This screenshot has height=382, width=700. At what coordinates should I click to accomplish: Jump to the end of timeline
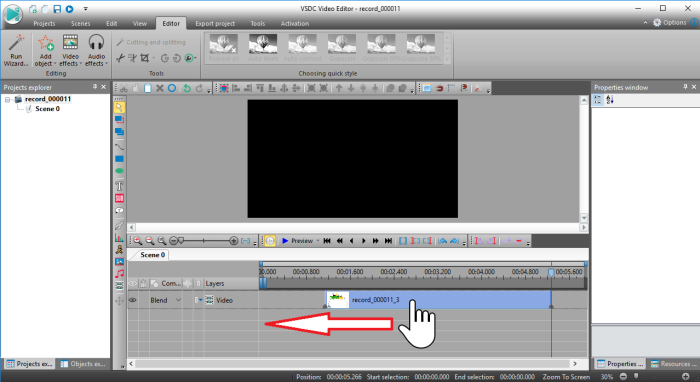click(388, 241)
